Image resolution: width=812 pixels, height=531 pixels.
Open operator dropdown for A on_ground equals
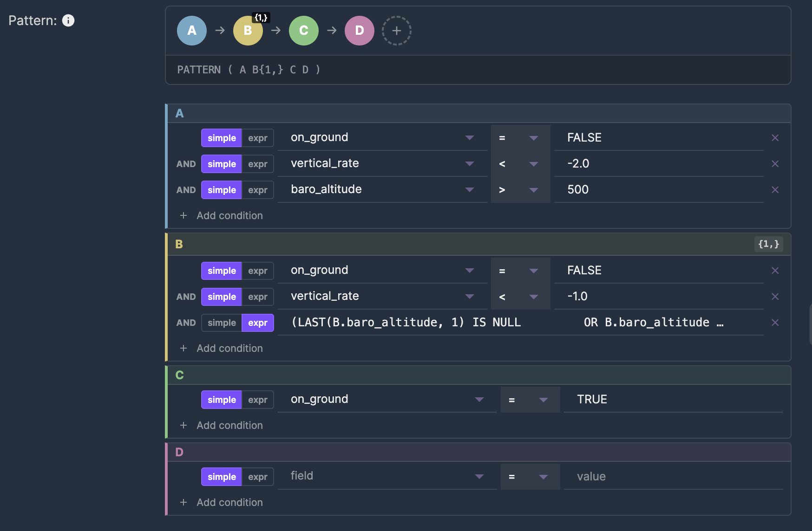click(521, 138)
